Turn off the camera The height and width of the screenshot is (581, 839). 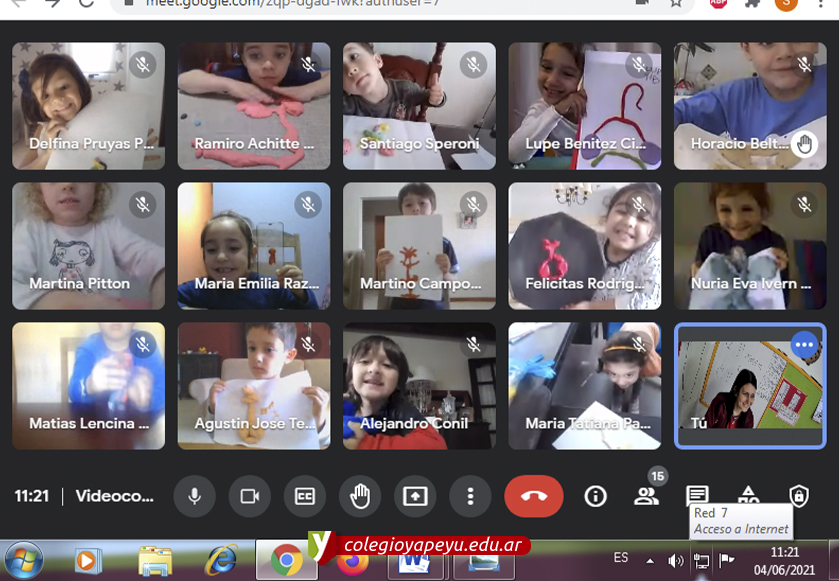(x=250, y=496)
